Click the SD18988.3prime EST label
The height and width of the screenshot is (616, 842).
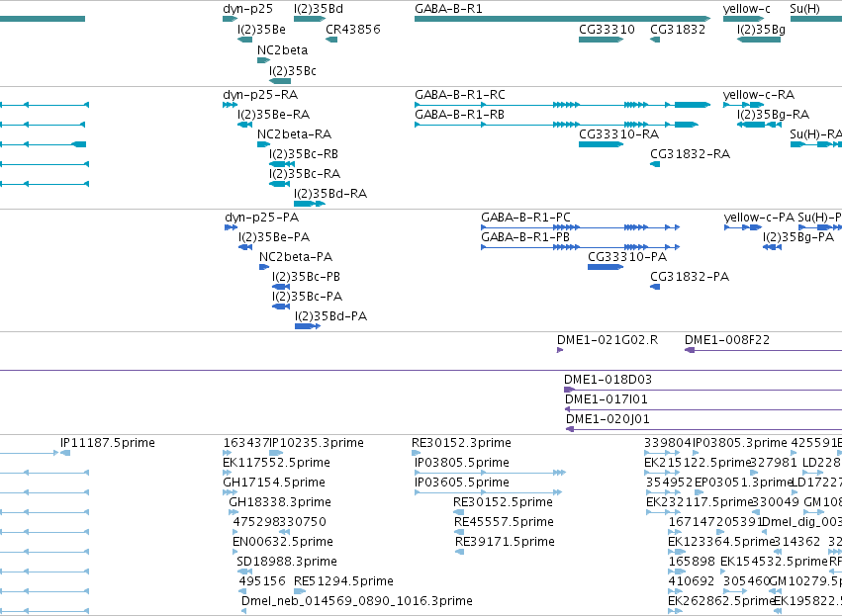pos(287,562)
